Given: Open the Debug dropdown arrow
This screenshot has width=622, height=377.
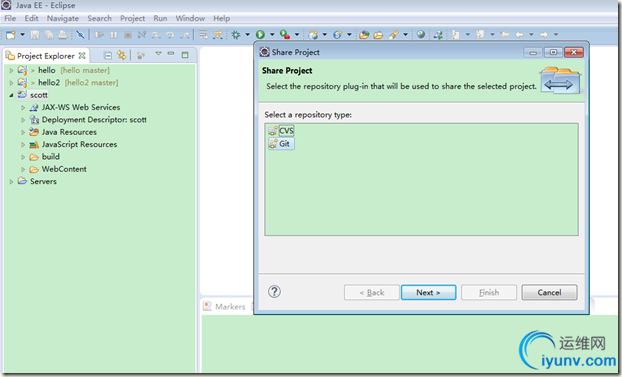Looking at the screenshot, I should (x=248, y=35).
